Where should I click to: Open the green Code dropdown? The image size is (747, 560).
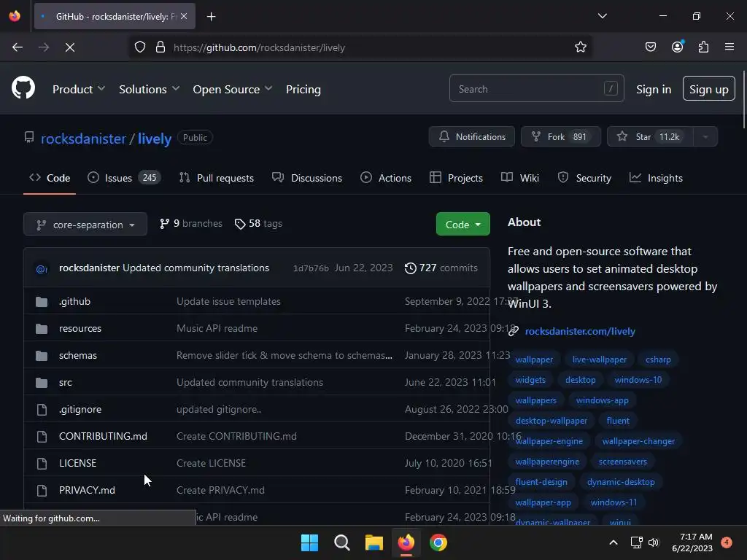point(462,225)
